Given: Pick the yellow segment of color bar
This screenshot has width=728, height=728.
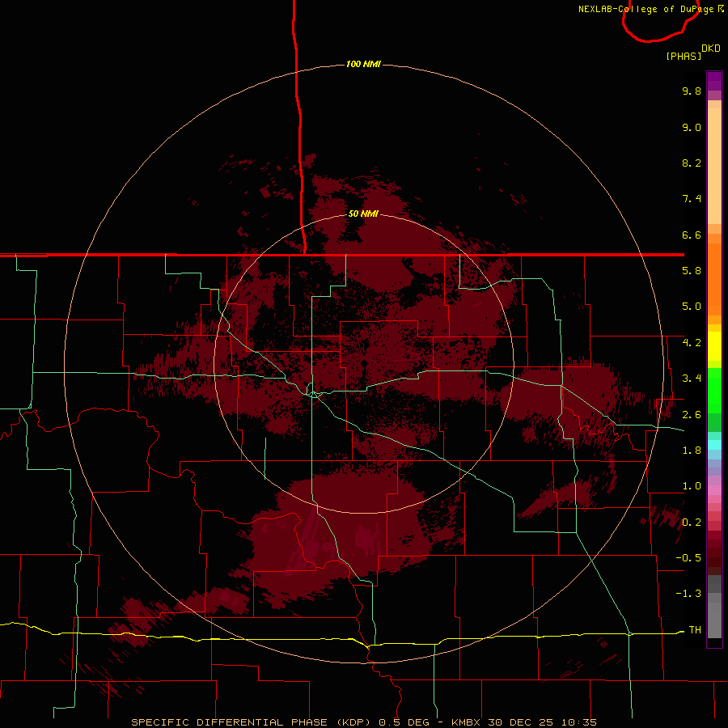Looking at the screenshot, I should (714, 346).
